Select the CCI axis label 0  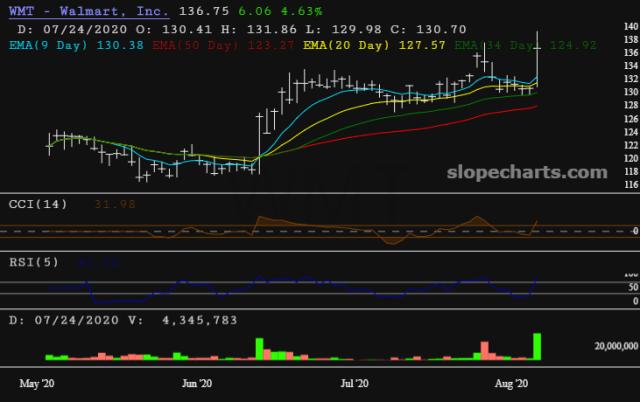635,231
